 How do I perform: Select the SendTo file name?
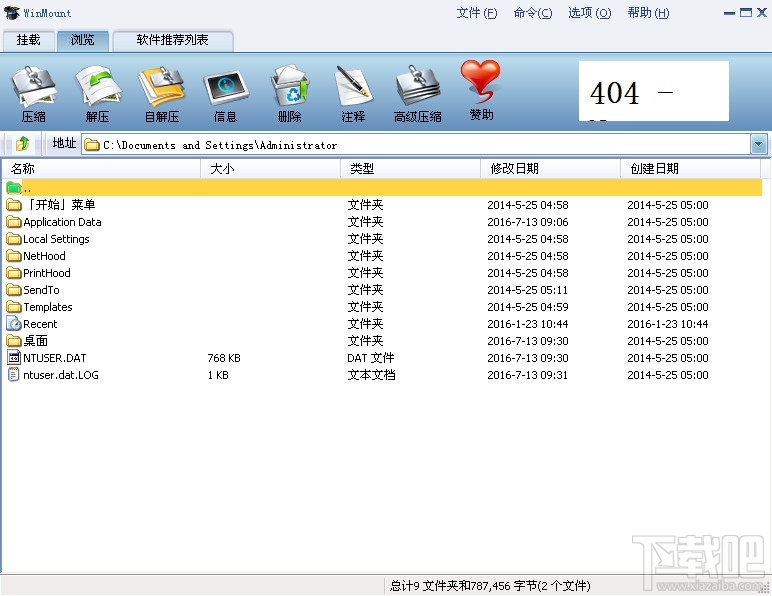pyautogui.click(x=41, y=290)
